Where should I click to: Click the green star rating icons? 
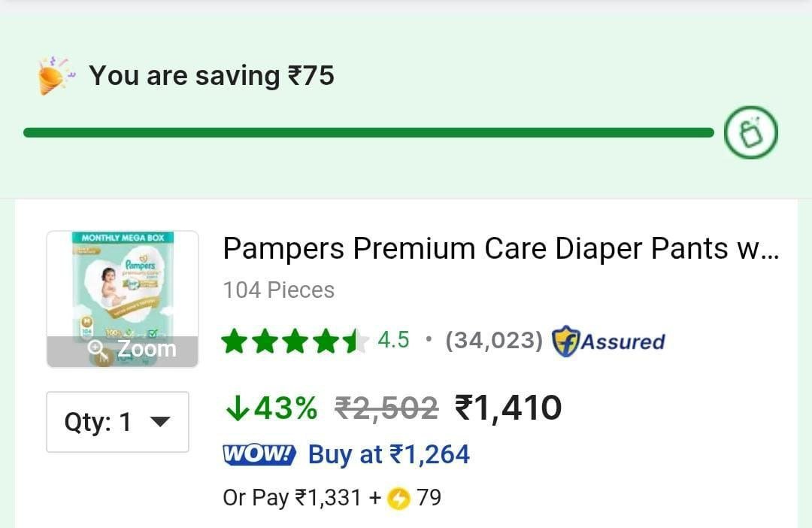pos(293,341)
